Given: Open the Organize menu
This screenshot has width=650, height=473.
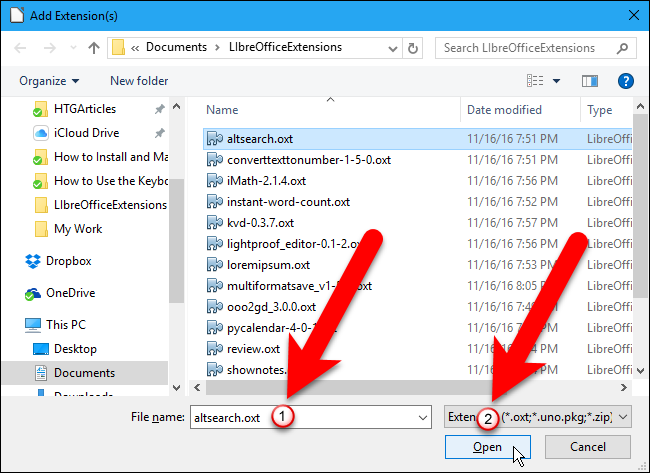Looking at the screenshot, I should click(x=49, y=81).
